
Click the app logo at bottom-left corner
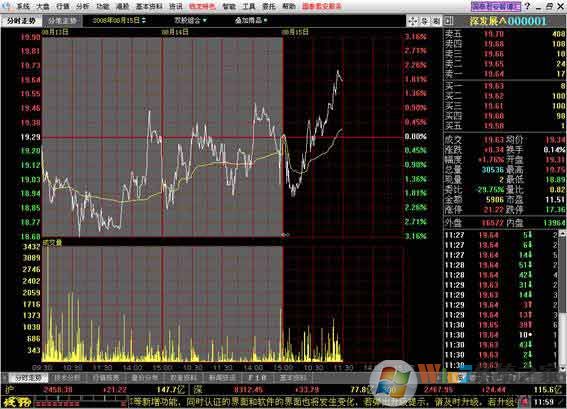click(12, 402)
